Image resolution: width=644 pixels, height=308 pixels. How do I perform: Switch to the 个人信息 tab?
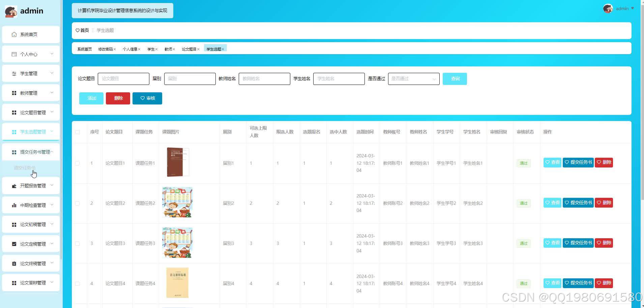(130, 49)
